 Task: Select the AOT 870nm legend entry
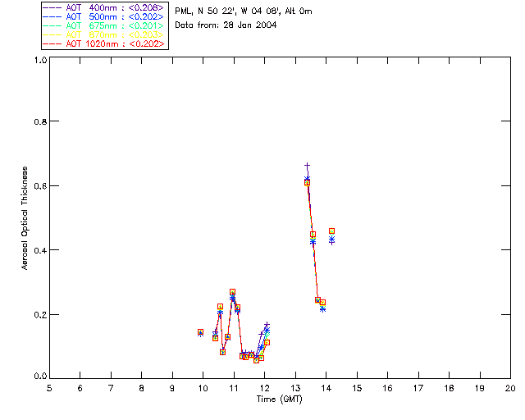[x=103, y=34]
